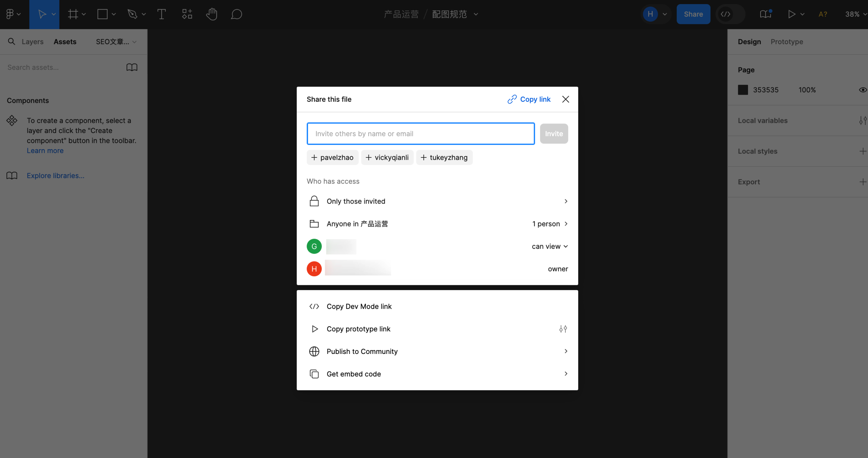Expand Pen tool options chevron
Image resolution: width=868 pixels, height=458 pixels.
143,14
